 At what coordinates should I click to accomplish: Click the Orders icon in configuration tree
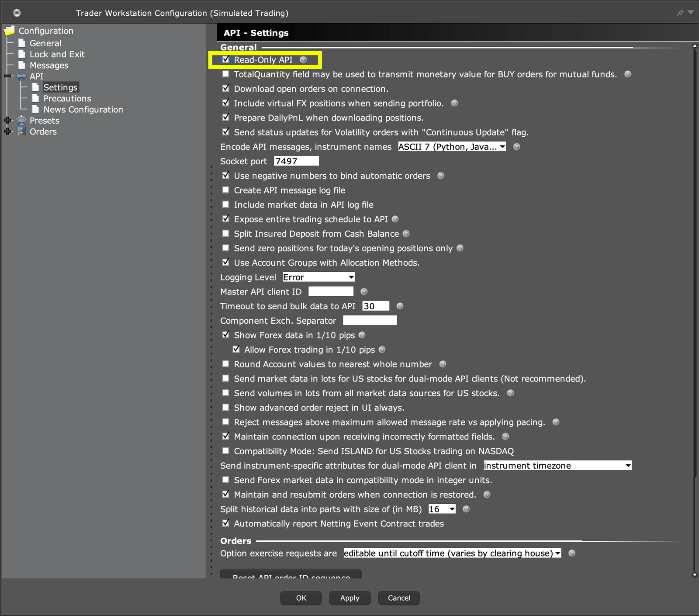coord(21,132)
